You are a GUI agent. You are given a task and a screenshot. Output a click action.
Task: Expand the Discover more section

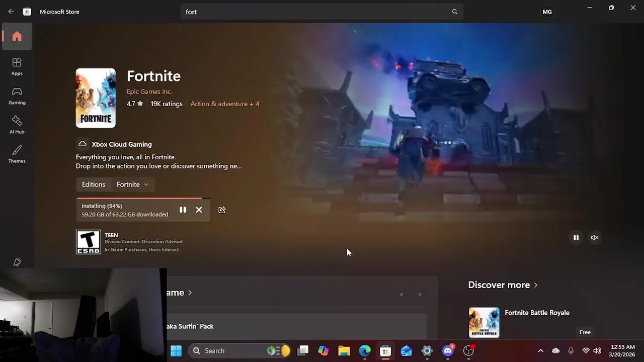[x=503, y=285]
